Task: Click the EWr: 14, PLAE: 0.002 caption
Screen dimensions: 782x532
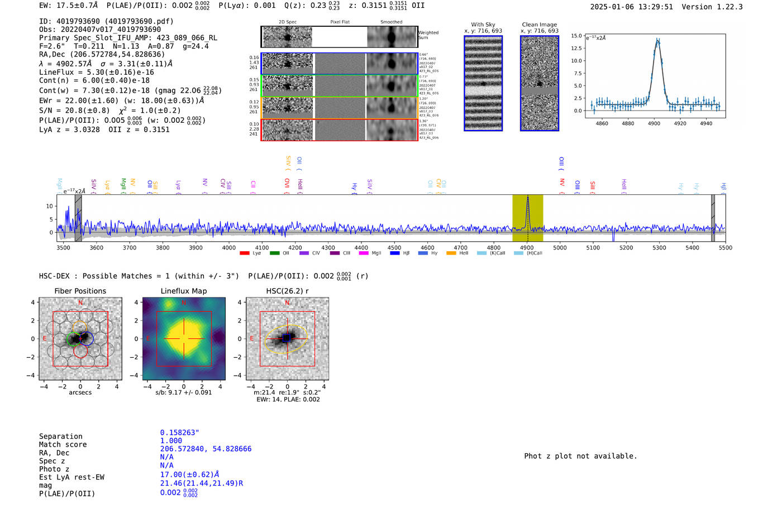Action: pos(288,400)
